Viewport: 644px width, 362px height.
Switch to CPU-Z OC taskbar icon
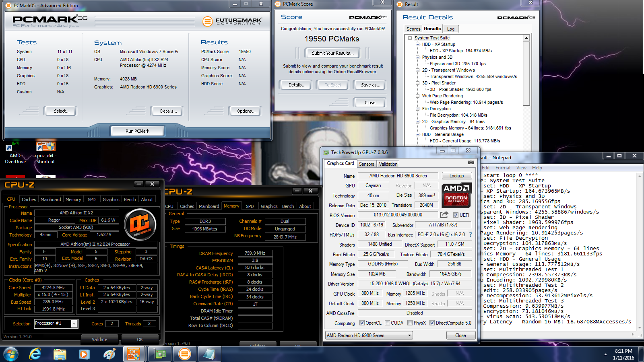(133, 354)
